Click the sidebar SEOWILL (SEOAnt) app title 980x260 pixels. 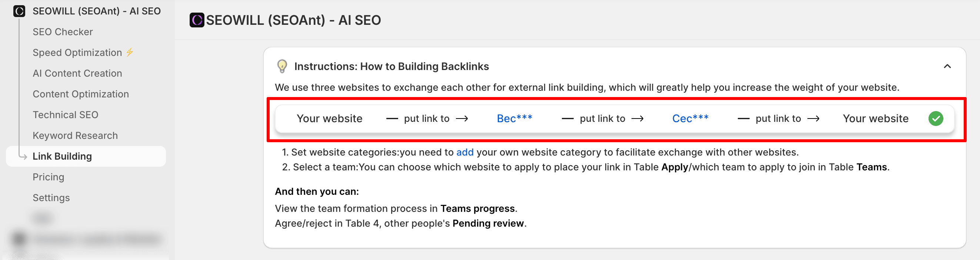[97, 11]
